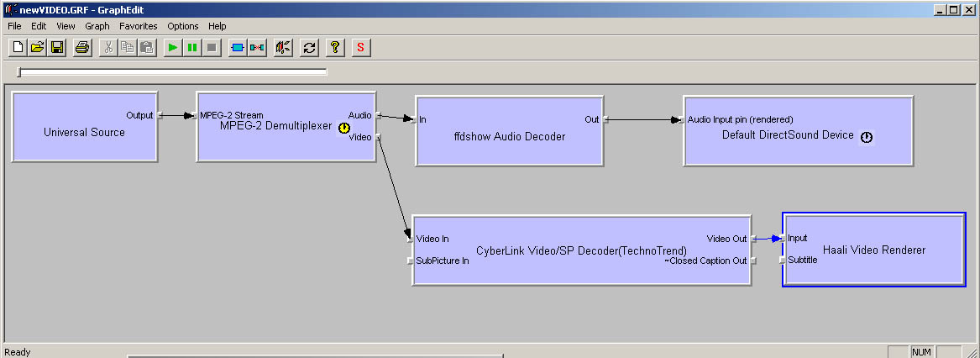Select the Default DirectSound Device filter
This screenshot has width=980, height=358.
798,131
